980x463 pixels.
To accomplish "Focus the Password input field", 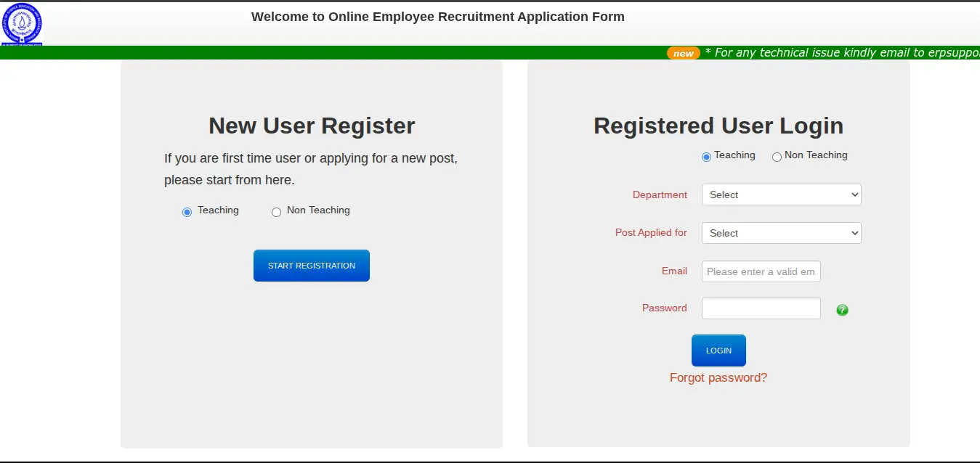I will 761,308.
